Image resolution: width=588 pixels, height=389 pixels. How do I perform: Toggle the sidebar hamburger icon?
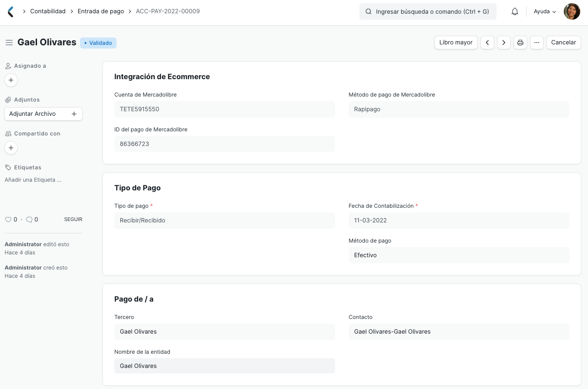point(9,43)
